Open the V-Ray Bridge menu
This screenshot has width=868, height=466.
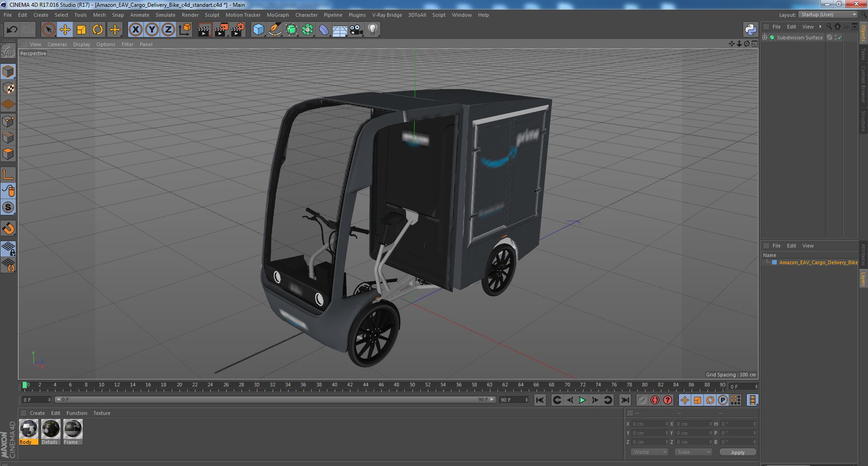coord(387,15)
